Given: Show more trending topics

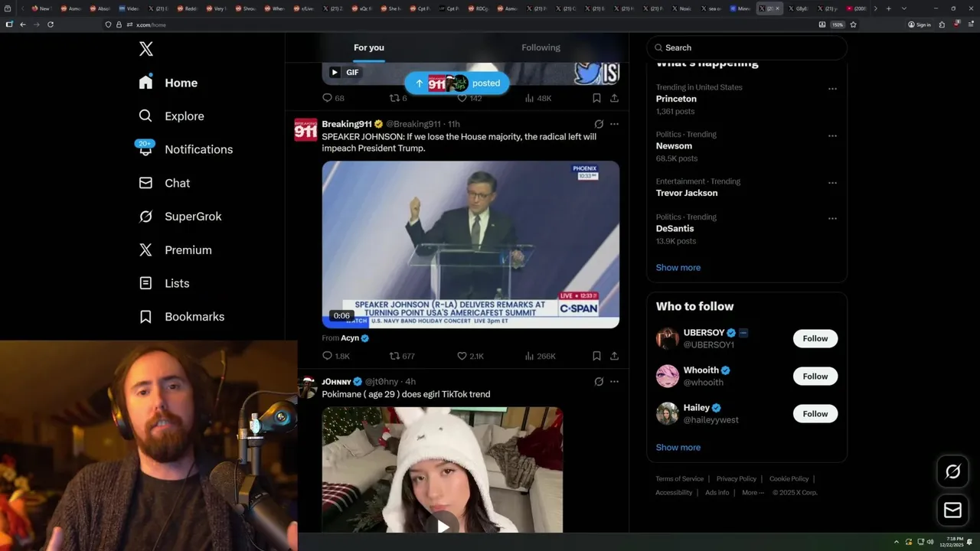Looking at the screenshot, I should 678,268.
